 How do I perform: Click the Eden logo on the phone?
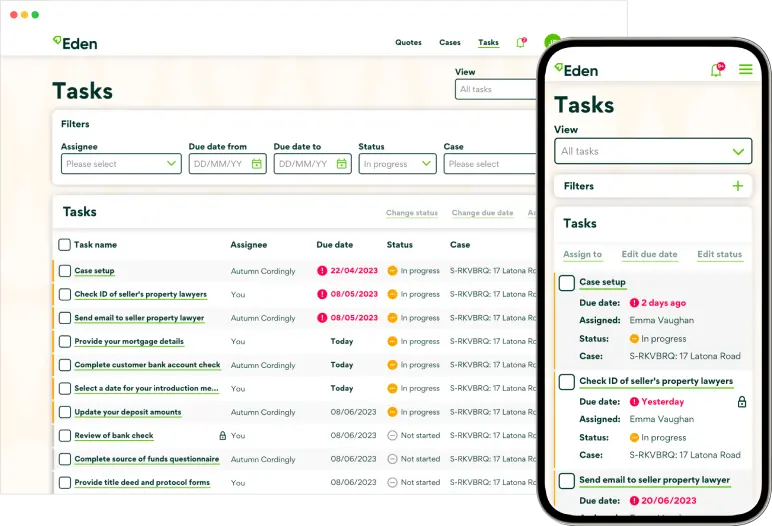576,70
